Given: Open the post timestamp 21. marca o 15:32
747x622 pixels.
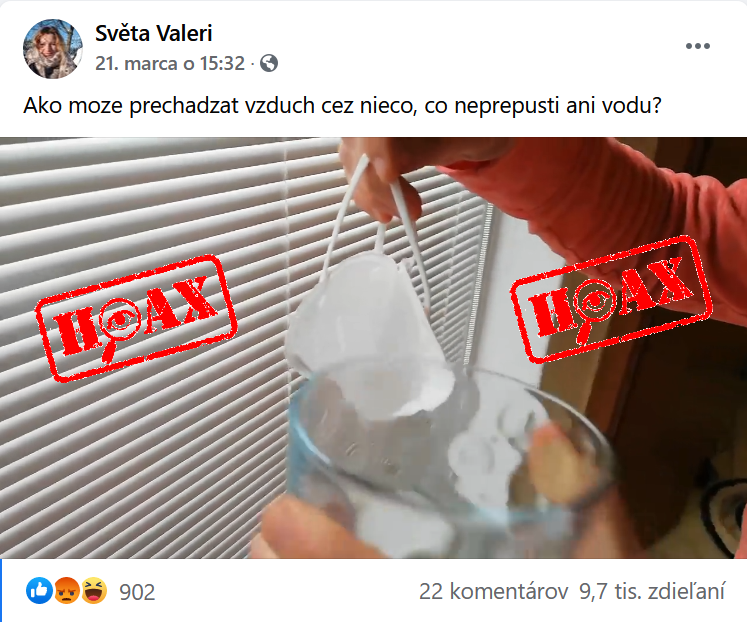Looking at the screenshot, I should click(170, 63).
